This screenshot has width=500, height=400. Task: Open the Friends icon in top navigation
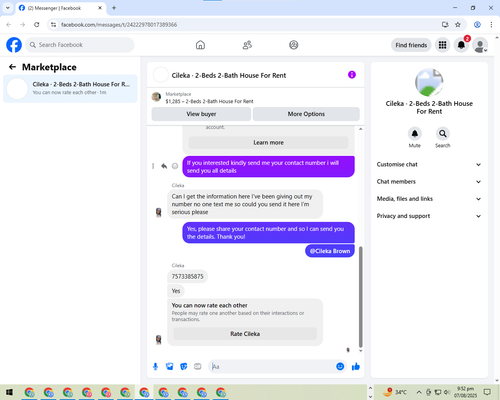tap(247, 45)
